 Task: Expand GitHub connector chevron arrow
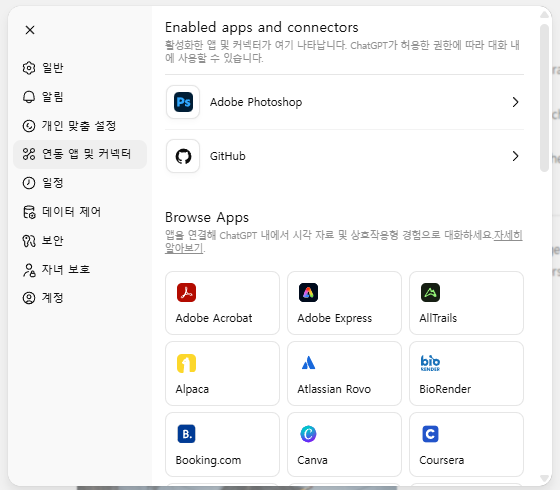(x=515, y=156)
